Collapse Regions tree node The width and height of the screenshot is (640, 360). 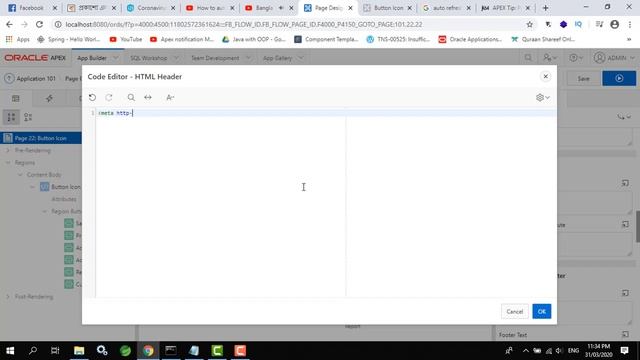click(x=7, y=162)
